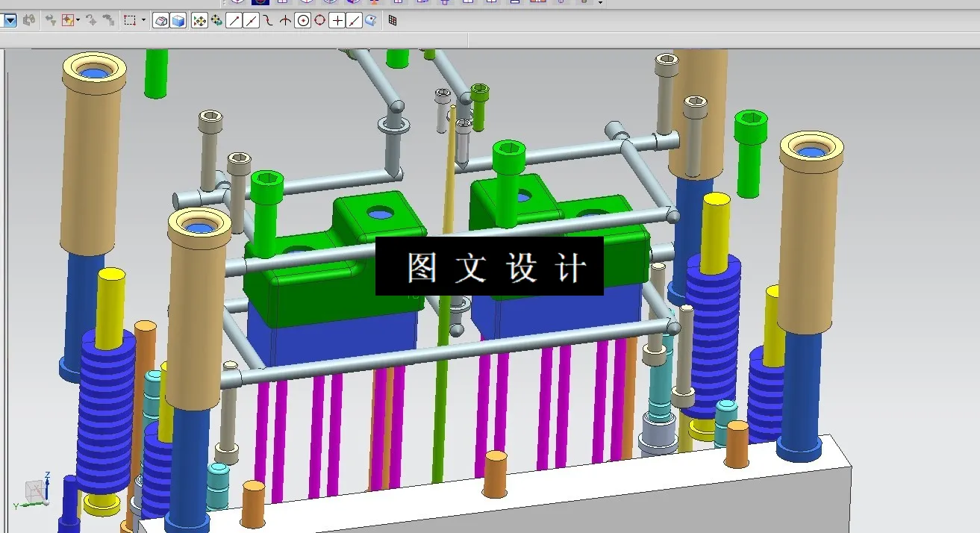Click the grid display icon at toolbar end
Image resolution: width=980 pixels, height=533 pixels.
tap(393, 20)
